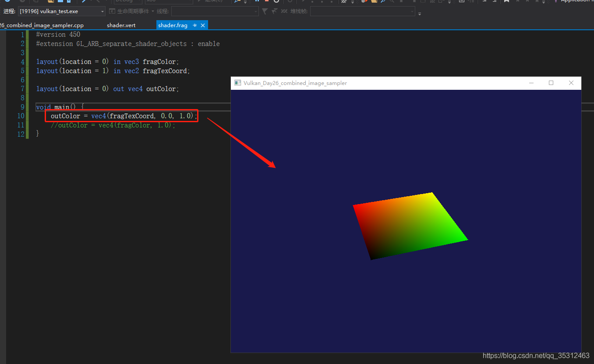
Task: Switch to the shader.vert tab
Action: click(x=121, y=25)
